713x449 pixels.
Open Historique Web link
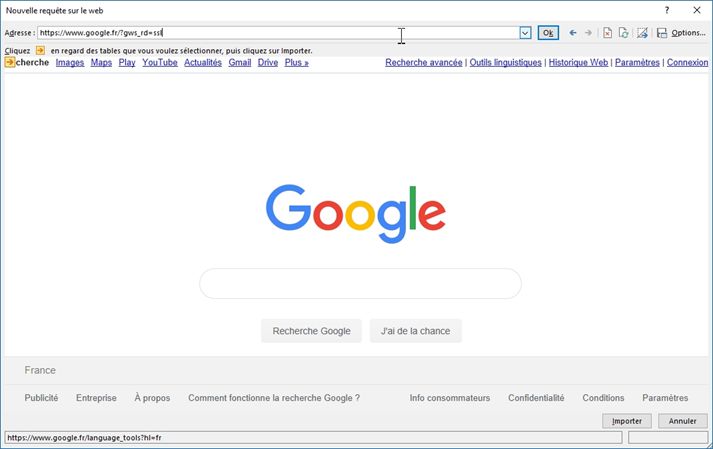pos(578,62)
